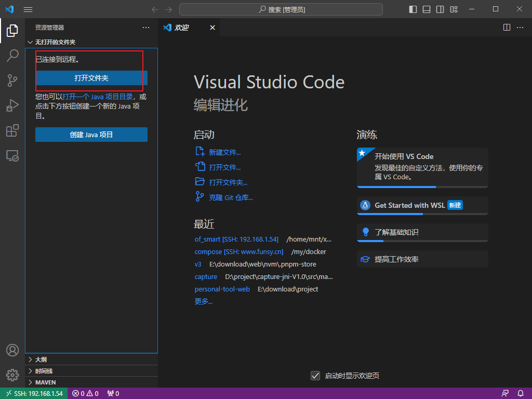
Task: Click the VS Code logo in title bar
Action: click(9, 9)
